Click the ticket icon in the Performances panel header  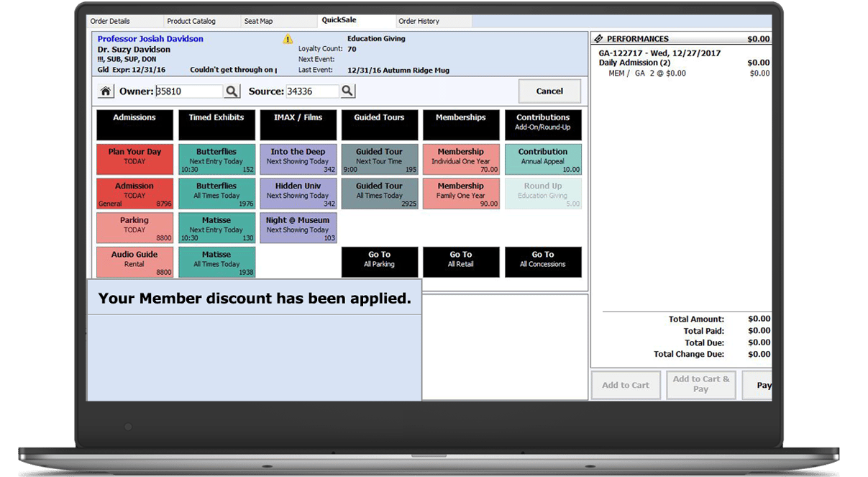(x=600, y=38)
